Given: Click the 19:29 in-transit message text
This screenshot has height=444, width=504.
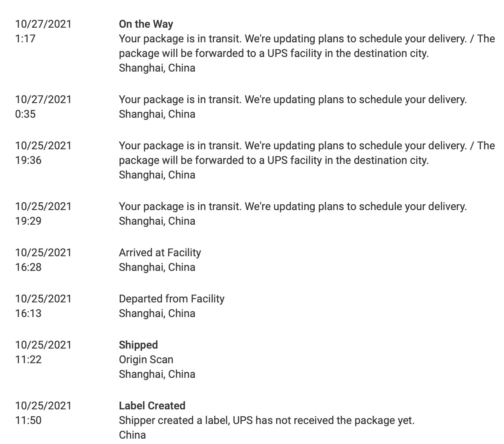Looking at the screenshot, I should 293,206.
